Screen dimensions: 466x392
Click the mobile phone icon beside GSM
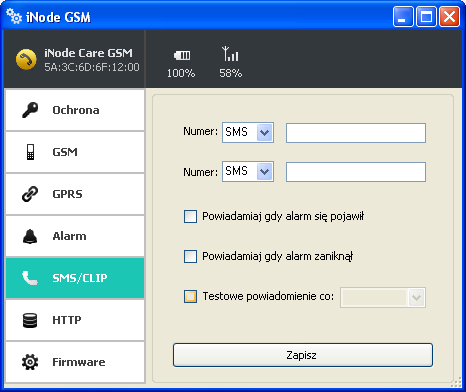(30, 152)
